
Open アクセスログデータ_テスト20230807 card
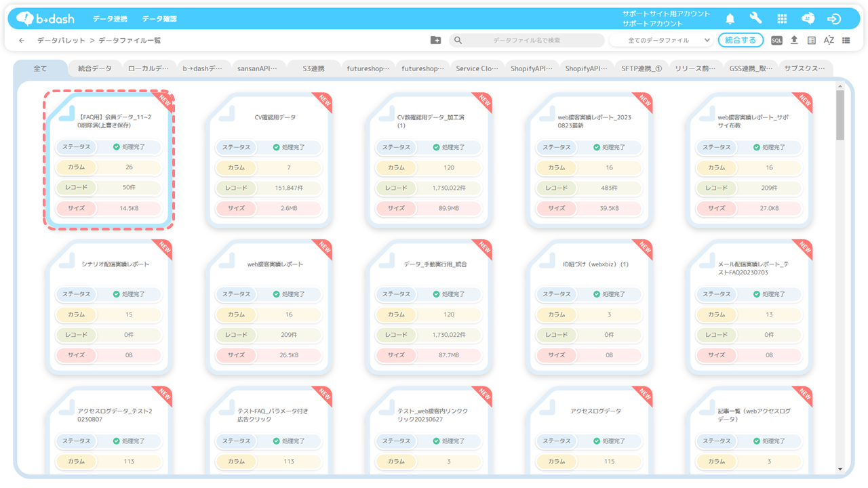tap(108, 432)
